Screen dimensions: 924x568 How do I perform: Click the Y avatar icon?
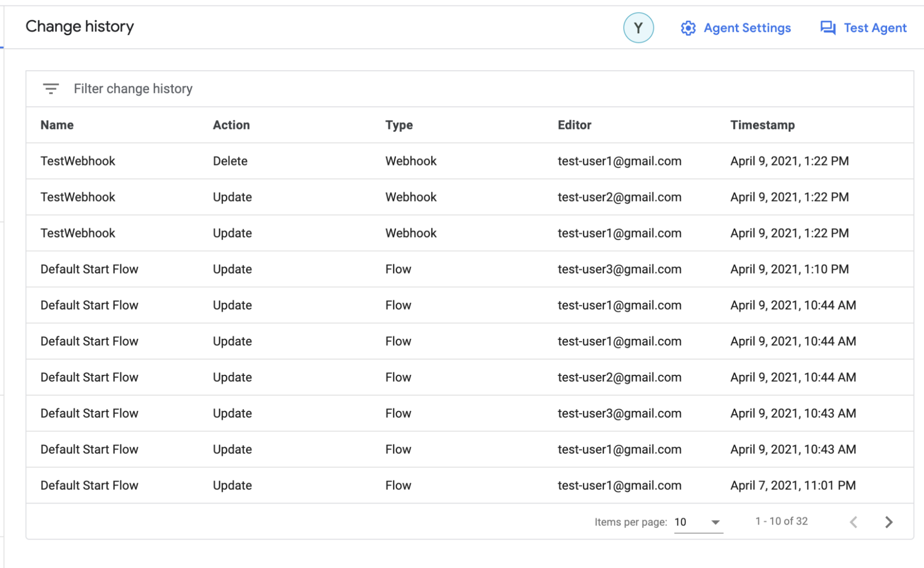coord(637,28)
